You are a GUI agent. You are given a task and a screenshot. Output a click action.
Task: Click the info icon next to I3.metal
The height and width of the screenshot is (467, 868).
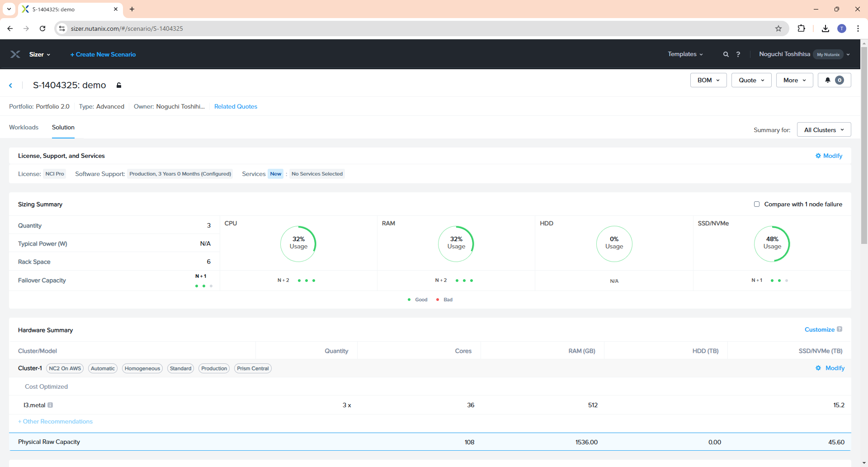tap(50, 405)
